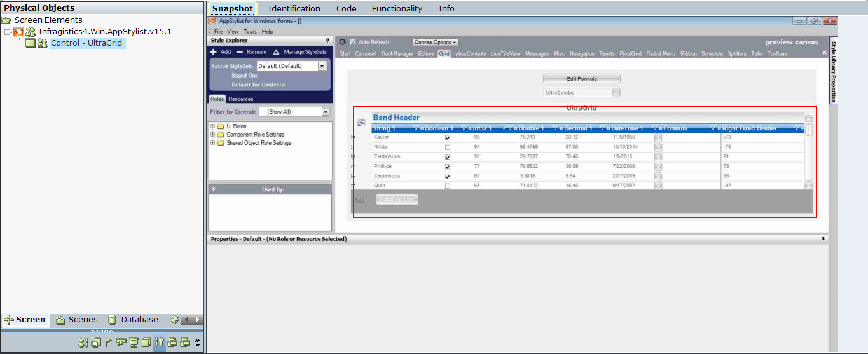Open the Tools menu in AppStylist

[250, 31]
